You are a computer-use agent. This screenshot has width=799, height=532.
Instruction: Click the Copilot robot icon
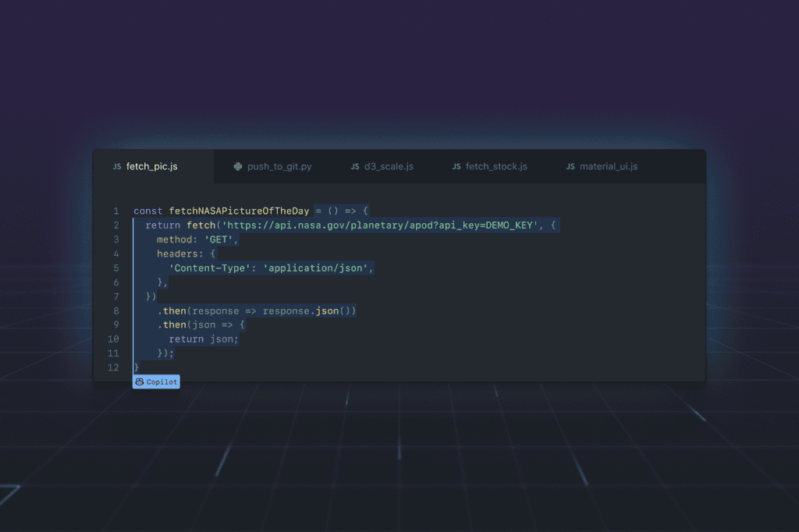click(x=138, y=381)
